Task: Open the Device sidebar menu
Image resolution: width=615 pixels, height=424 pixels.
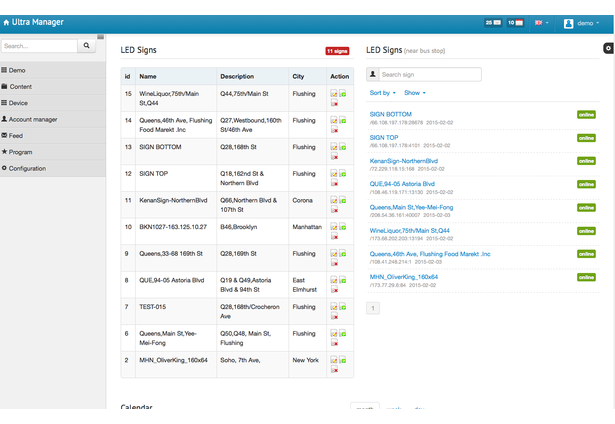Action: [53, 103]
